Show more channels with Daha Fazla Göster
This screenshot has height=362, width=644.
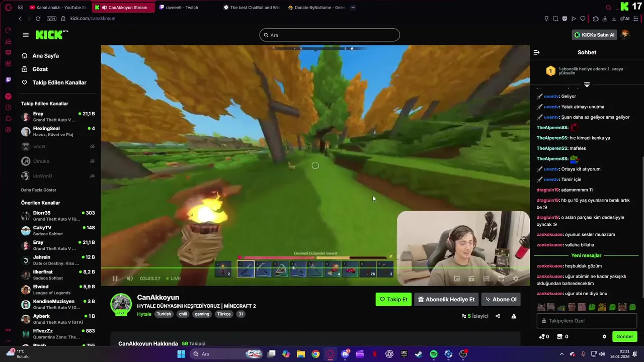tap(39, 190)
